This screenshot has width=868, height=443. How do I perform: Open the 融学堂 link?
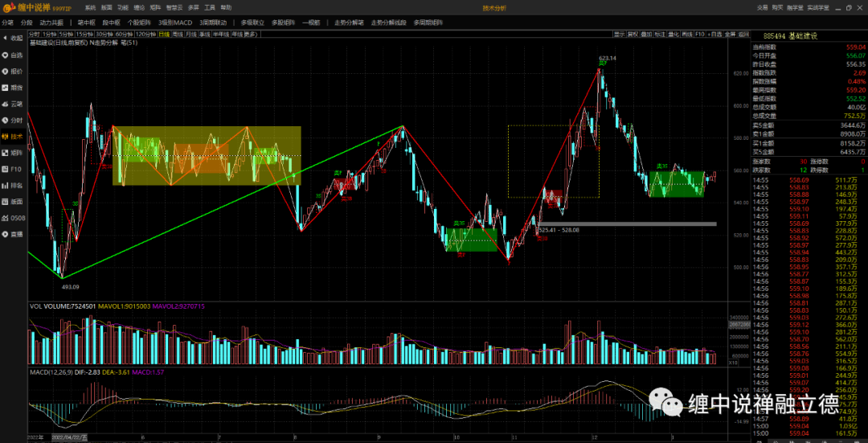click(x=796, y=8)
